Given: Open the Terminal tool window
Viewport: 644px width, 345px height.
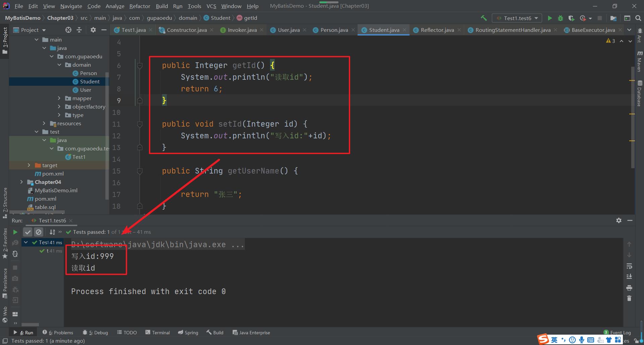Looking at the screenshot, I should click(x=158, y=333).
